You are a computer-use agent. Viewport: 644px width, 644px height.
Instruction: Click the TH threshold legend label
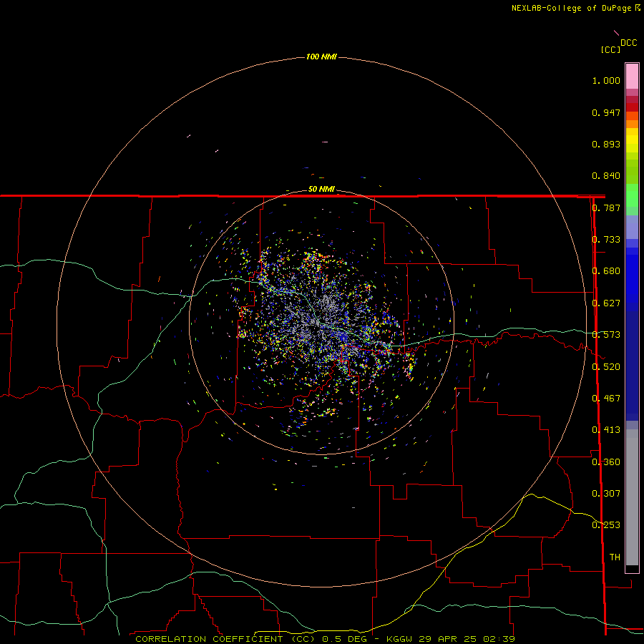615,557
